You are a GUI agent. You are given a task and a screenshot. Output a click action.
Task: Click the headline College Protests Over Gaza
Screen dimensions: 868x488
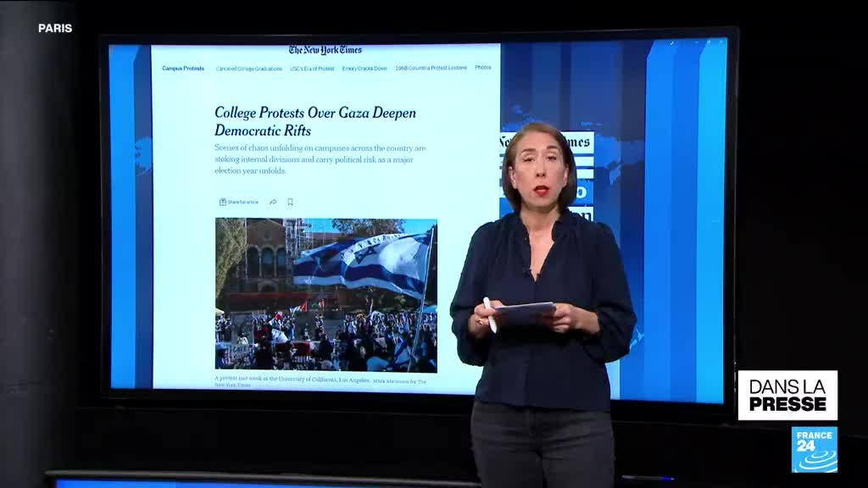tap(315, 122)
